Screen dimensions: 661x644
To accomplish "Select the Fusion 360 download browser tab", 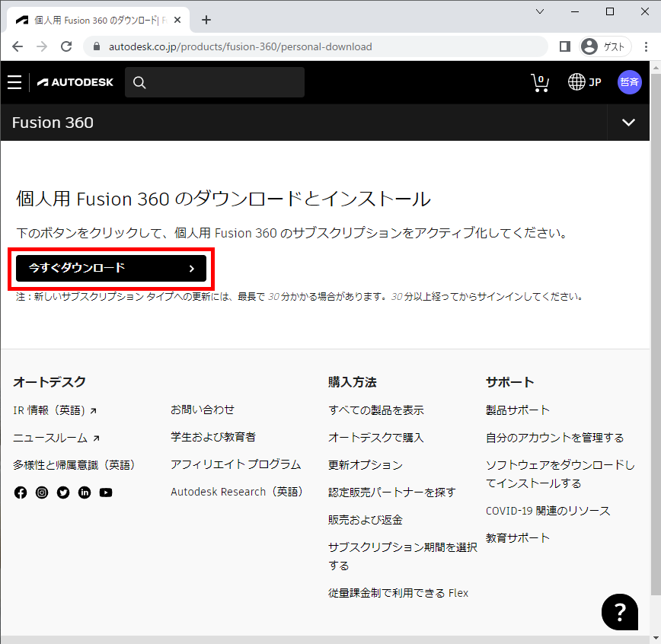I will pos(99,20).
